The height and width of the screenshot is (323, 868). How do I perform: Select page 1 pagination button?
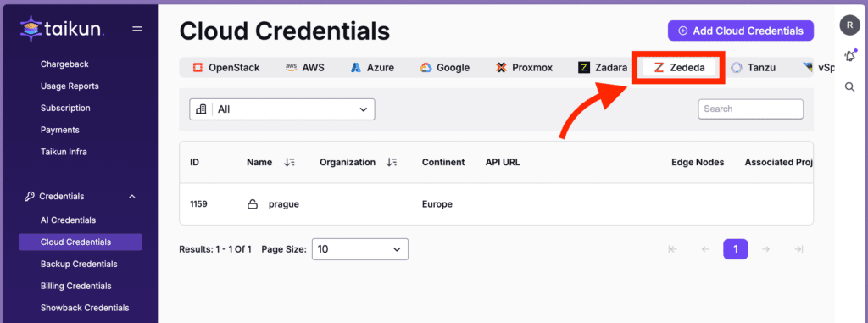(x=736, y=249)
